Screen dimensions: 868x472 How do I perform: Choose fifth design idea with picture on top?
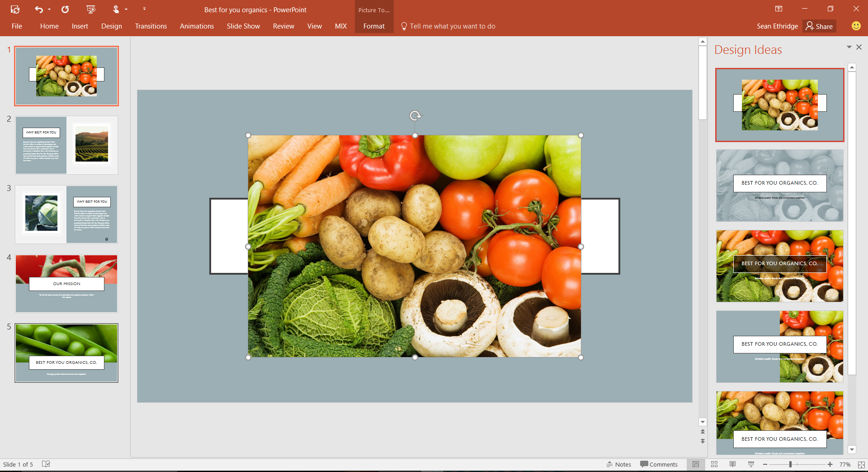(x=780, y=423)
